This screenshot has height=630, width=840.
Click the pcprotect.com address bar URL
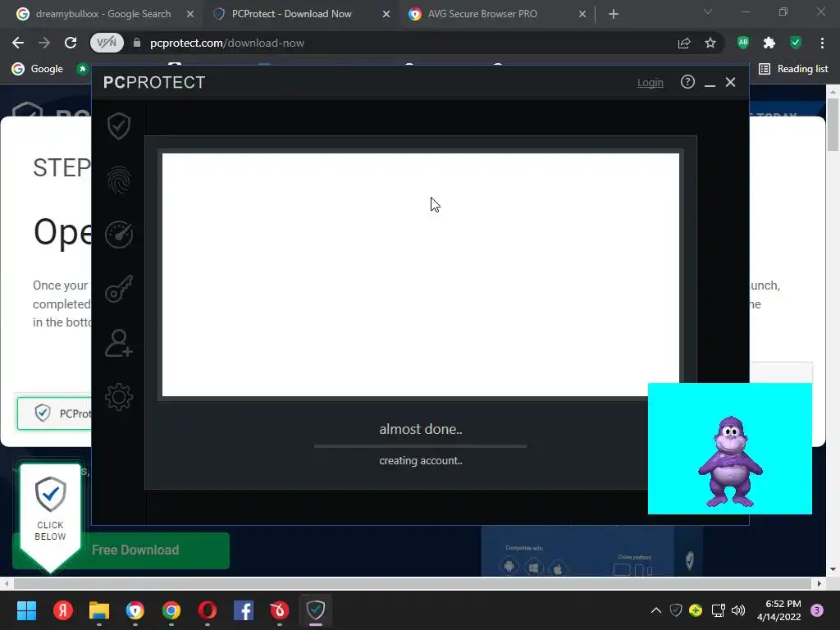point(227,43)
